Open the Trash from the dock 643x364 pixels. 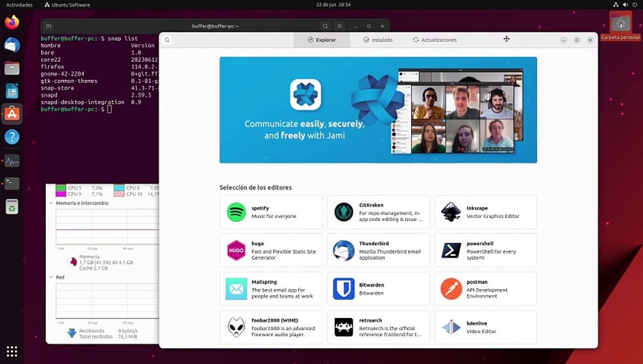click(x=12, y=207)
